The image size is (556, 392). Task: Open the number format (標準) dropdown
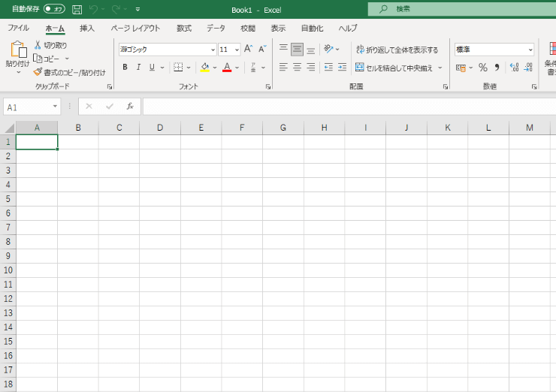coord(530,50)
